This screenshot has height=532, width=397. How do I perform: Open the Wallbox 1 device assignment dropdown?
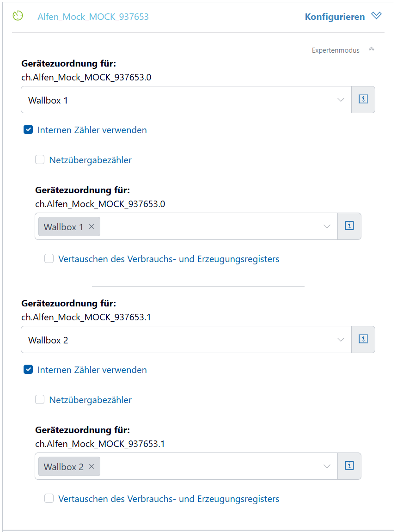pyautogui.click(x=186, y=100)
